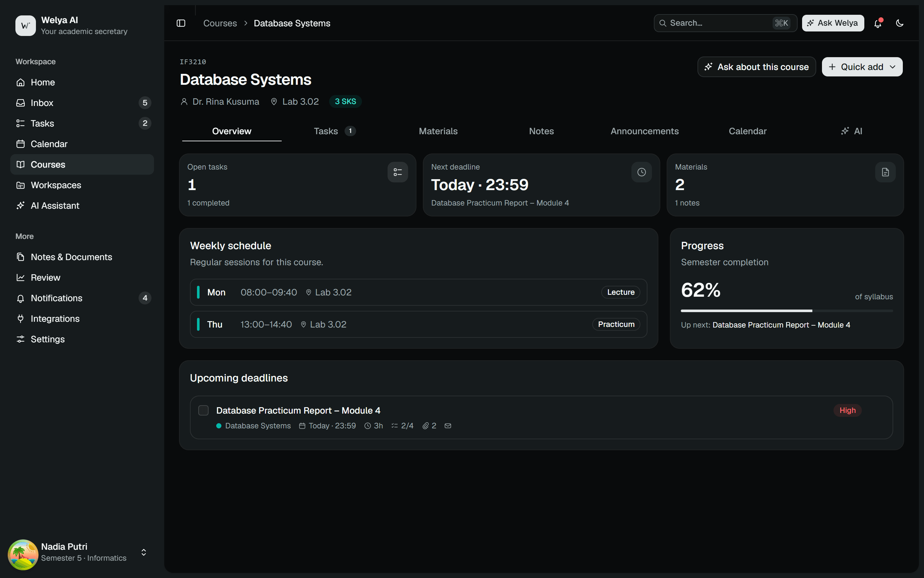The height and width of the screenshot is (578, 924).
Task: Open Settings page
Action: 82,339
